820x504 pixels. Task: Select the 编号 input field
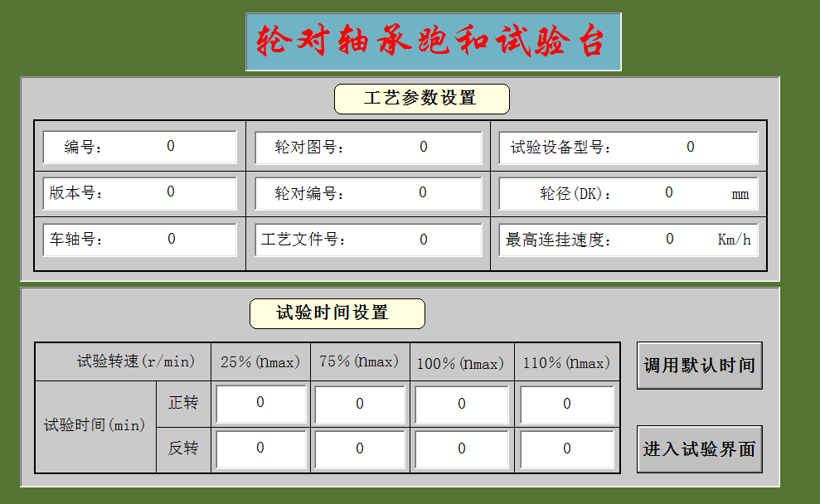click(x=171, y=147)
